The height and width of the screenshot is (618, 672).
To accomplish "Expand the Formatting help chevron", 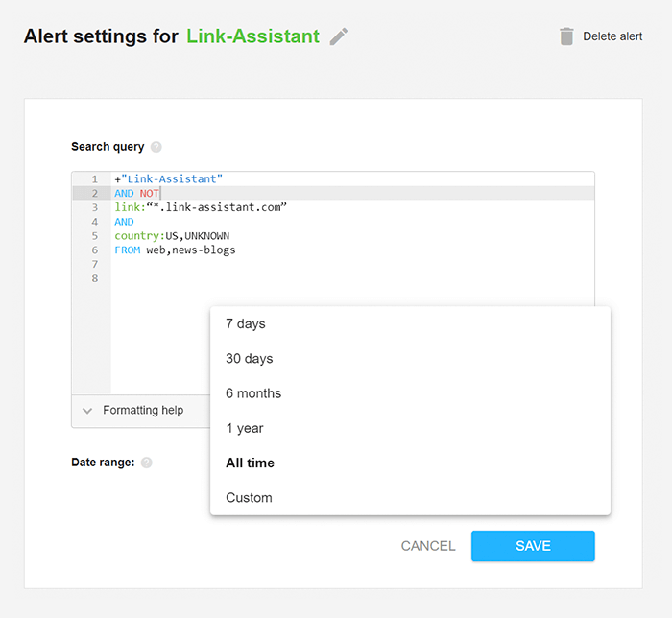I will [x=87, y=411].
